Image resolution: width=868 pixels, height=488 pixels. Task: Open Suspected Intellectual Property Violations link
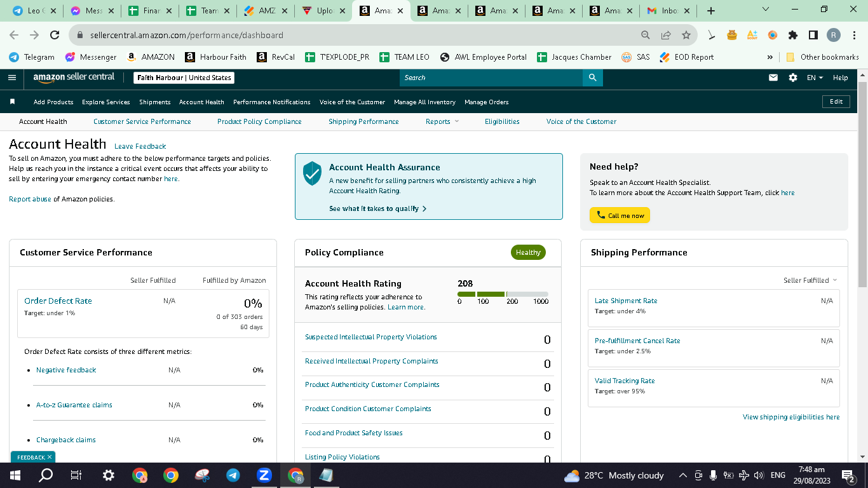371,337
